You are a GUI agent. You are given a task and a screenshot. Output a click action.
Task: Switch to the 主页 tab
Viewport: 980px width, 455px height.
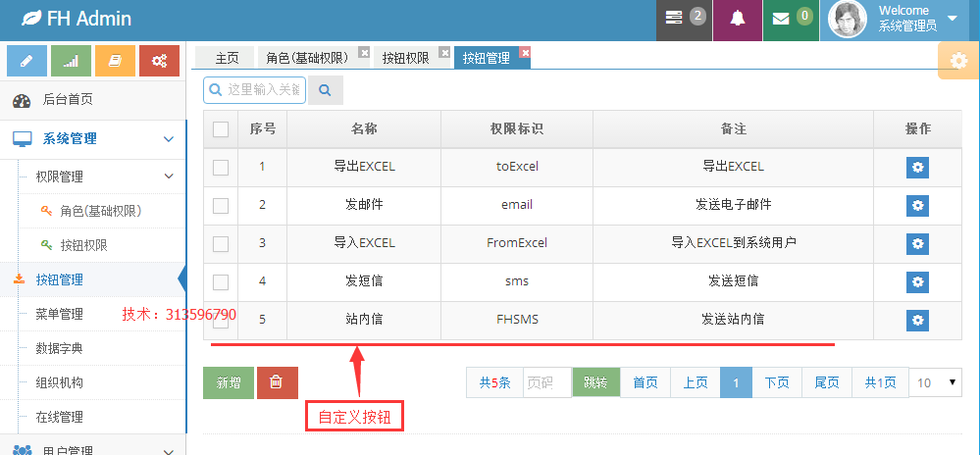pos(227,58)
